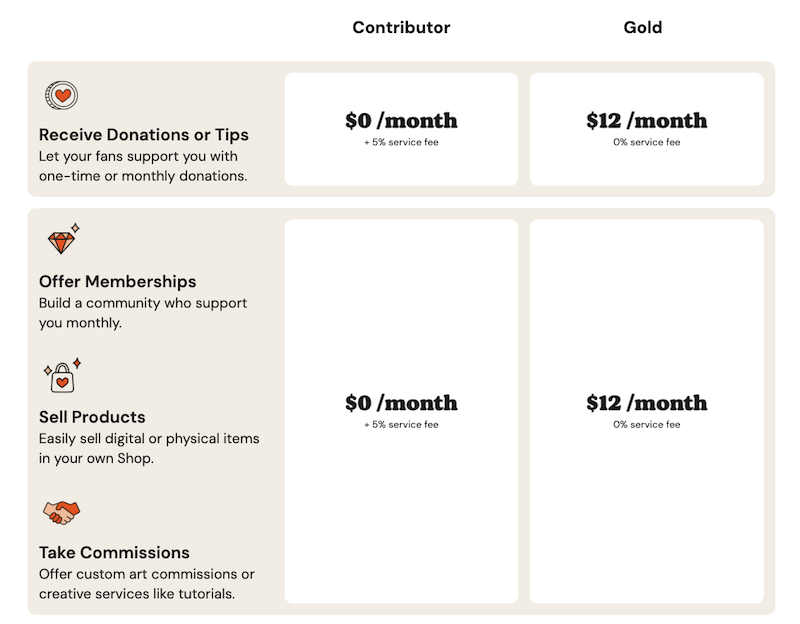Click the heart coin donations icon
The height and width of the screenshot is (624, 800).
click(x=61, y=95)
